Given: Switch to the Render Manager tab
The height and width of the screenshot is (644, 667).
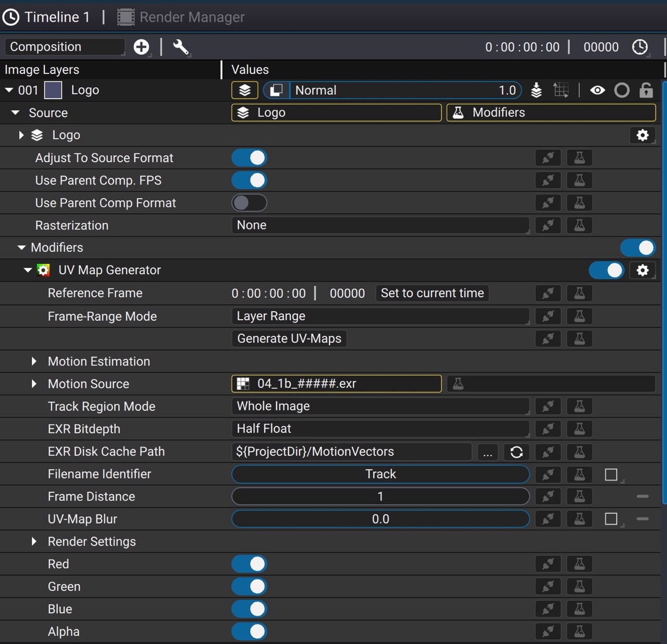Looking at the screenshot, I should coord(181,17).
